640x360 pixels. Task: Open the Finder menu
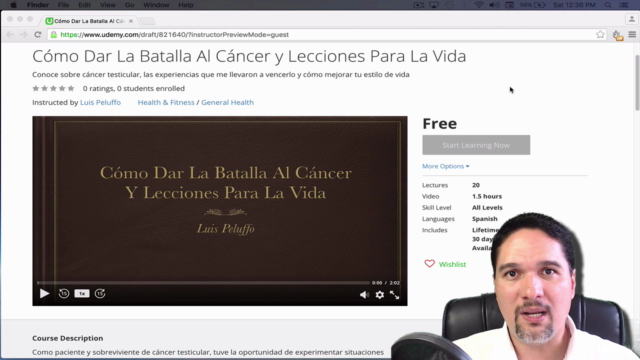38,5
